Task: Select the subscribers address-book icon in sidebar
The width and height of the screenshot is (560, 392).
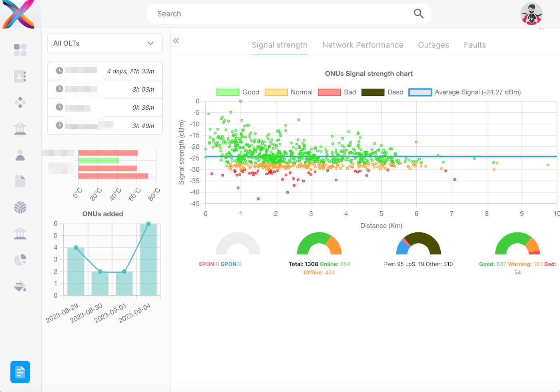Action: [x=20, y=76]
